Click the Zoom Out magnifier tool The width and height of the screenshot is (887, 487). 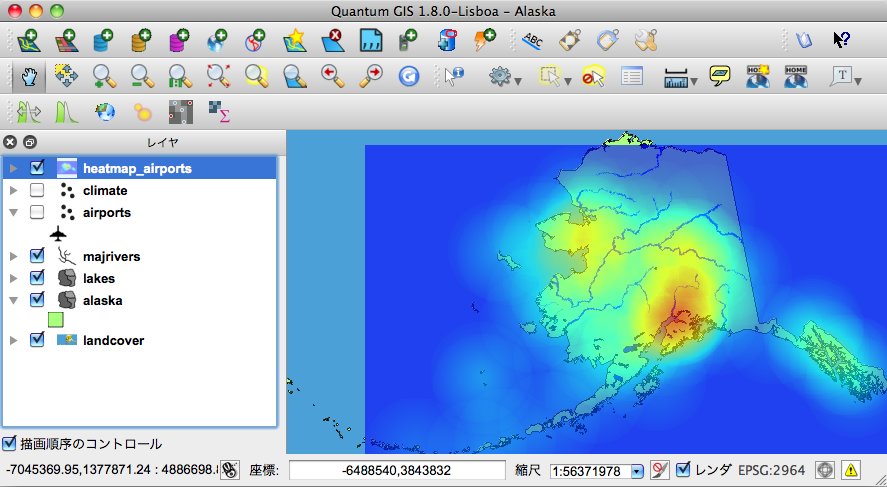point(141,75)
